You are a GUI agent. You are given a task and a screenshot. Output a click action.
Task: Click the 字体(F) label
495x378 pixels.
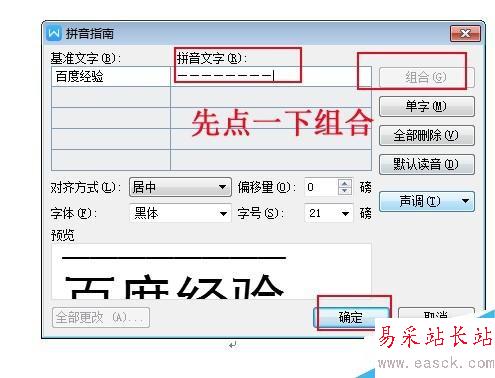coord(74,213)
